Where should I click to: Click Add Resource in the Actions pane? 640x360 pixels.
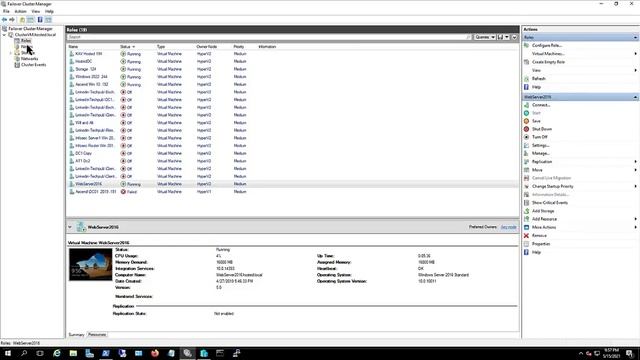click(x=544, y=219)
